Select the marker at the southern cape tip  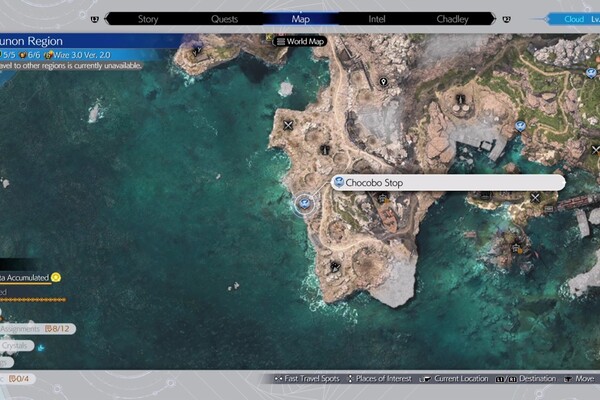coord(335,267)
